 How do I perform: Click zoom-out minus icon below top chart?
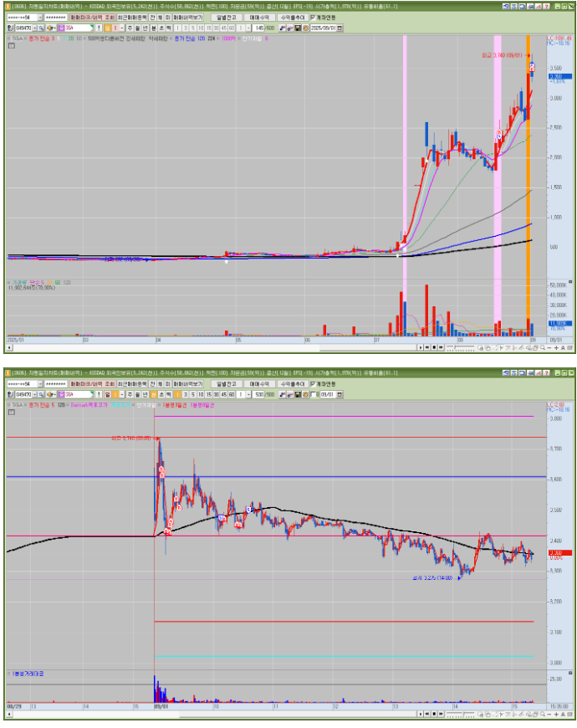click(x=549, y=348)
